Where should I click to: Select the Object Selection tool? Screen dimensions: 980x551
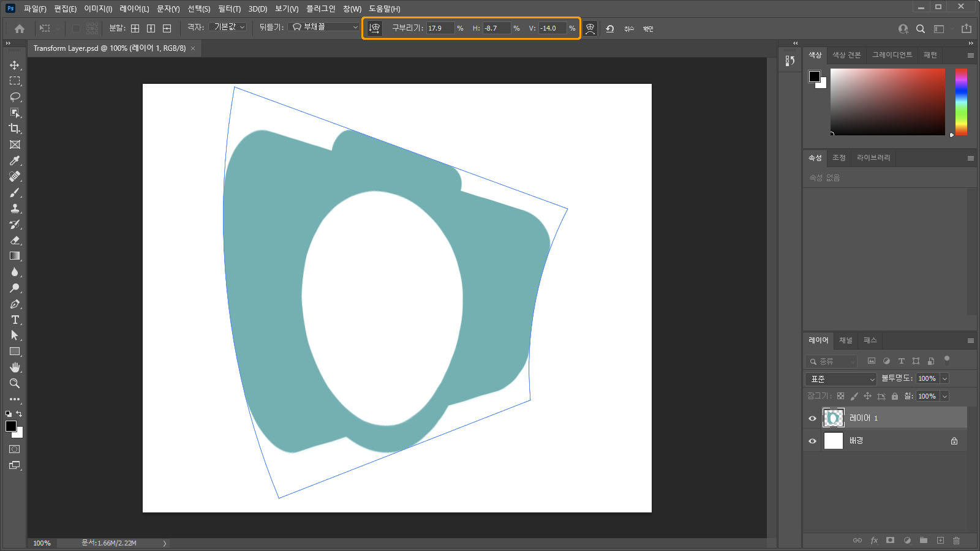(15, 113)
